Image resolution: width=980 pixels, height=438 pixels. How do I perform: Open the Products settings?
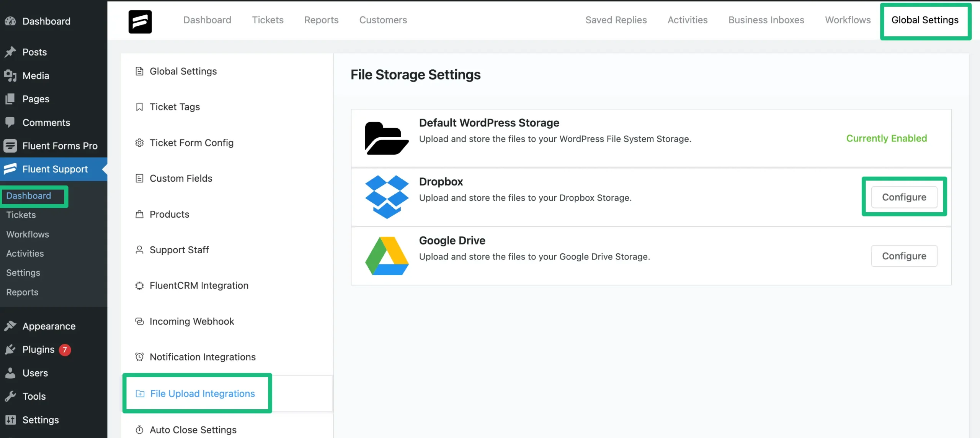click(227, 214)
